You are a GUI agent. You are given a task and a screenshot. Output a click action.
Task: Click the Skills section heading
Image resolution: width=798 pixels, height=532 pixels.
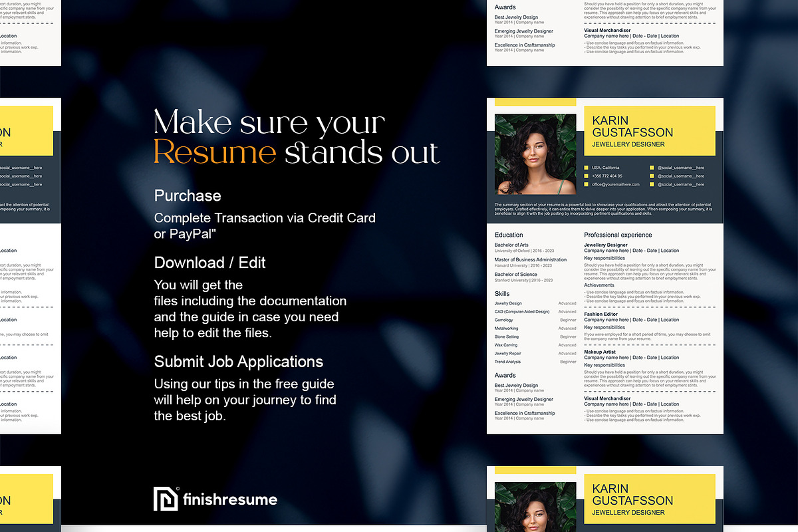coord(502,293)
